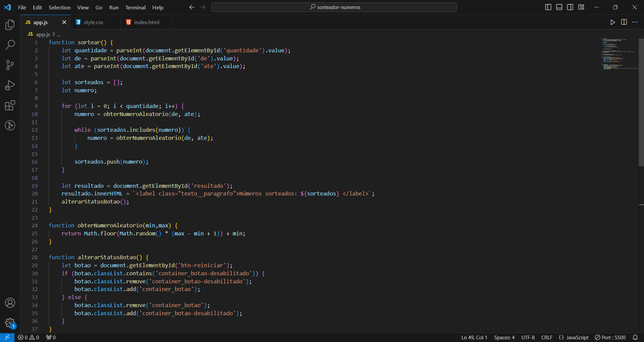The height and width of the screenshot is (342, 644).
Task: Split the editor to the right
Action: tap(624, 22)
